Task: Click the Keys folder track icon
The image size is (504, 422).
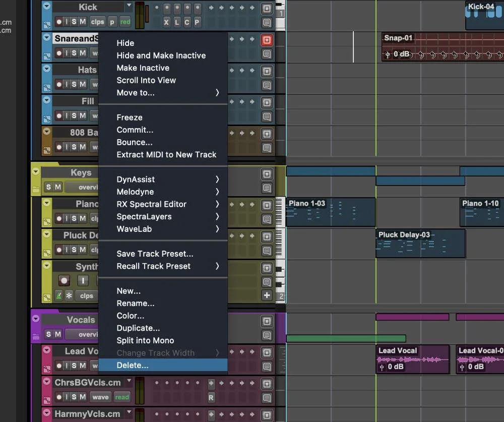Action: (36, 190)
